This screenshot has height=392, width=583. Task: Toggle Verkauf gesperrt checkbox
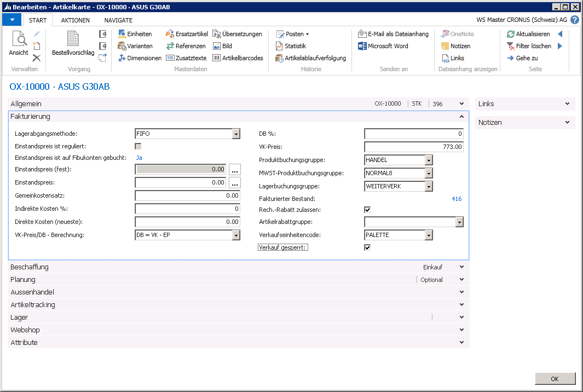point(367,247)
